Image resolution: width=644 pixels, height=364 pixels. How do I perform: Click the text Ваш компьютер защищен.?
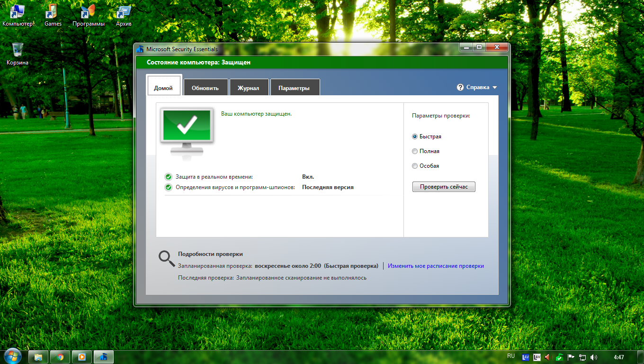pos(256,114)
